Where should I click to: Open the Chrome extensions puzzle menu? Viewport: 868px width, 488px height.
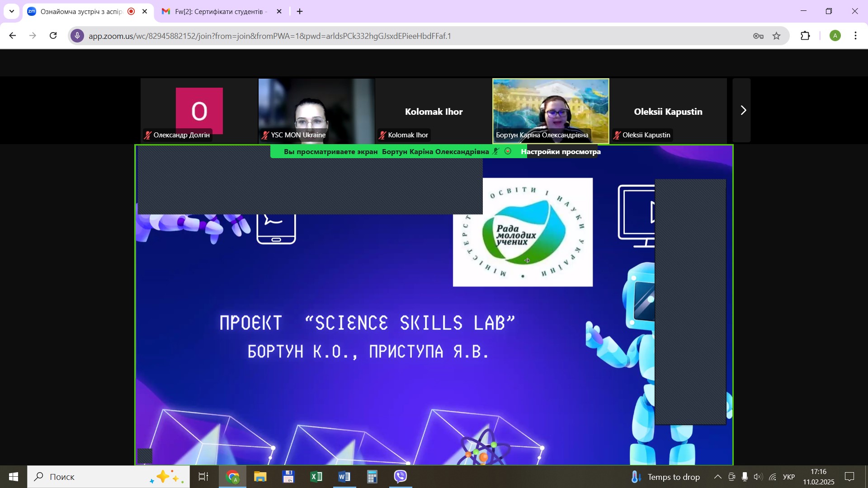(806, 36)
